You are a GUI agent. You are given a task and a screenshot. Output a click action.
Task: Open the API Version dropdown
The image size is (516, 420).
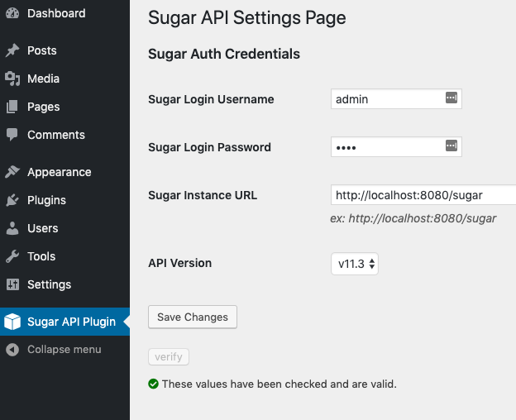click(x=355, y=264)
